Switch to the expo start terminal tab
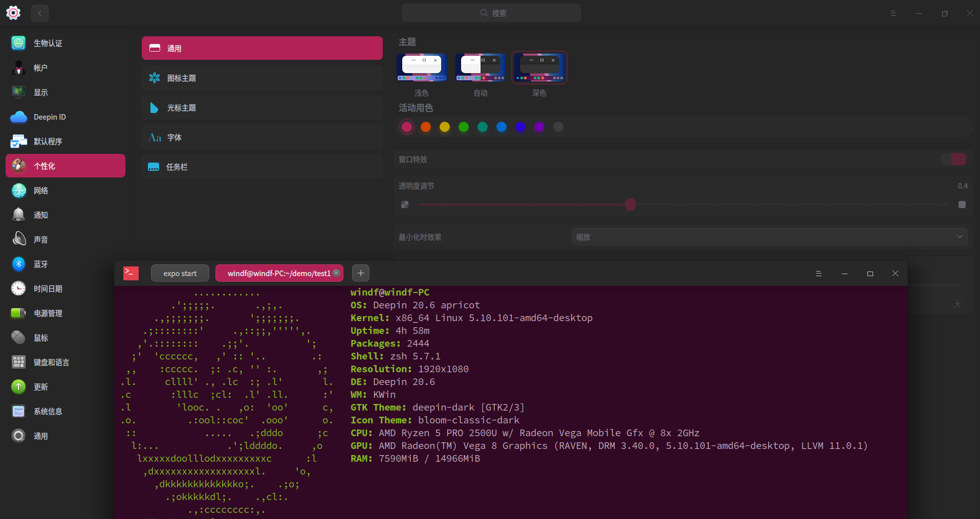The height and width of the screenshot is (519, 980). click(180, 274)
